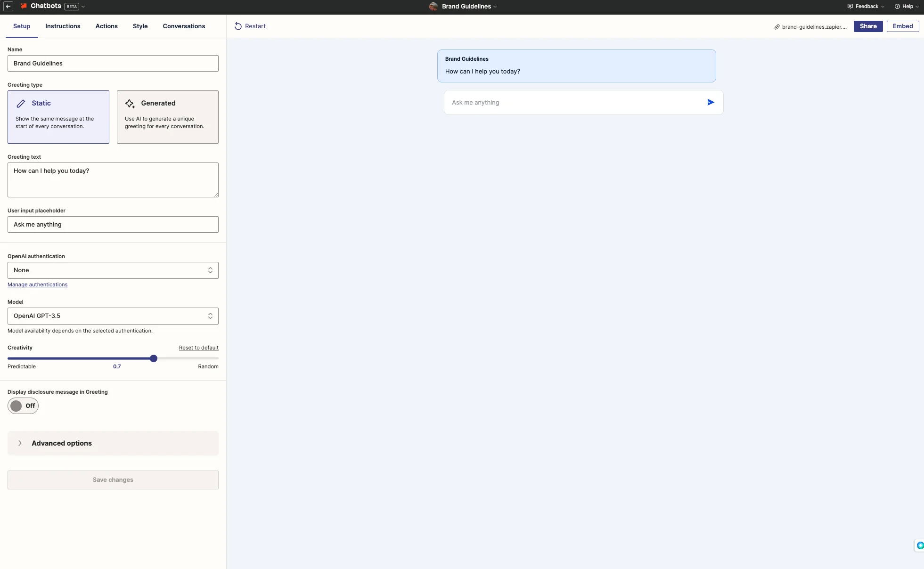924x569 pixels.
Task: Click the Manage authentications link
Action: pyautogui.click(x=37, y=284)
